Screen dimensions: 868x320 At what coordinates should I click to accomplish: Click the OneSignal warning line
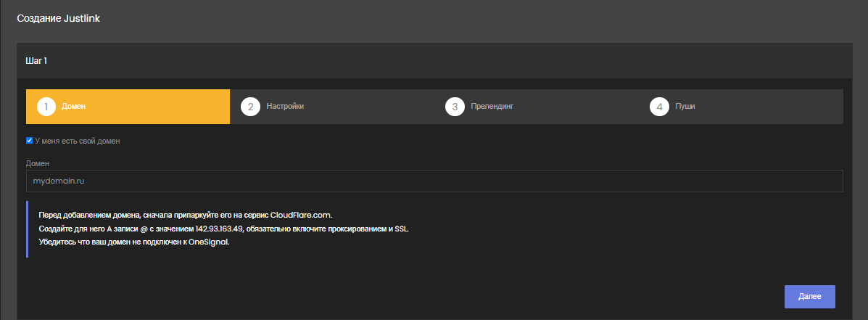click(134, 242)
